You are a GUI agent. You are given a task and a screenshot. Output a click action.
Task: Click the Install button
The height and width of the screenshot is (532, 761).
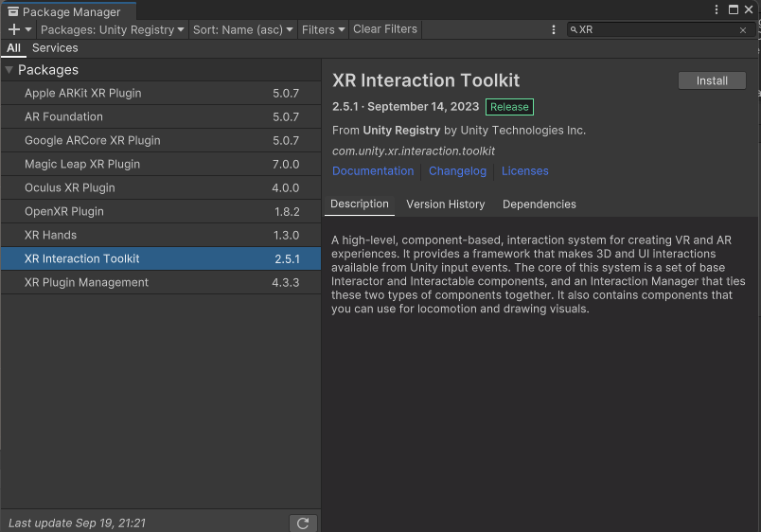tap(712, 80)
